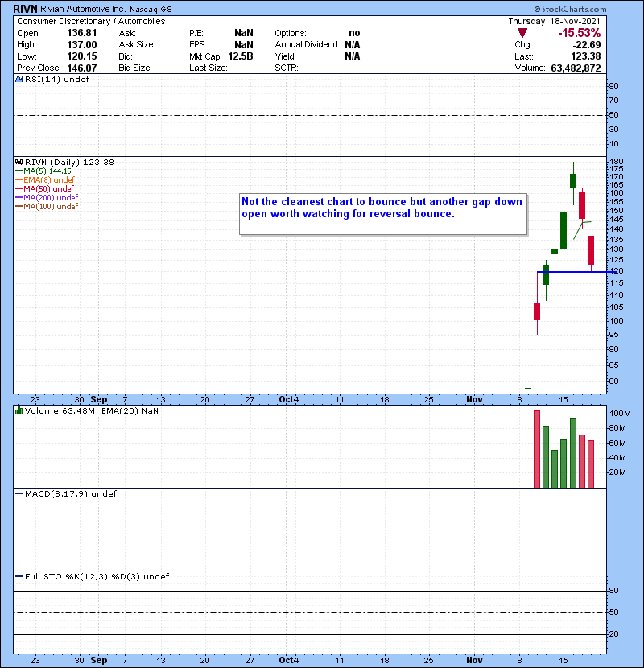Click the High value 137.00
The height and width of the screenshot is (668, 644).
(82, 45)
